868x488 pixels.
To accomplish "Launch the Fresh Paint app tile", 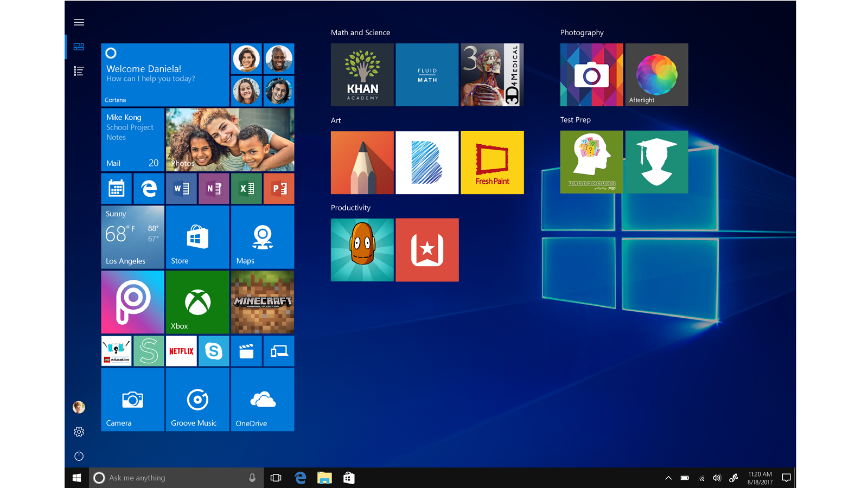I will click(x=492, y=162).
